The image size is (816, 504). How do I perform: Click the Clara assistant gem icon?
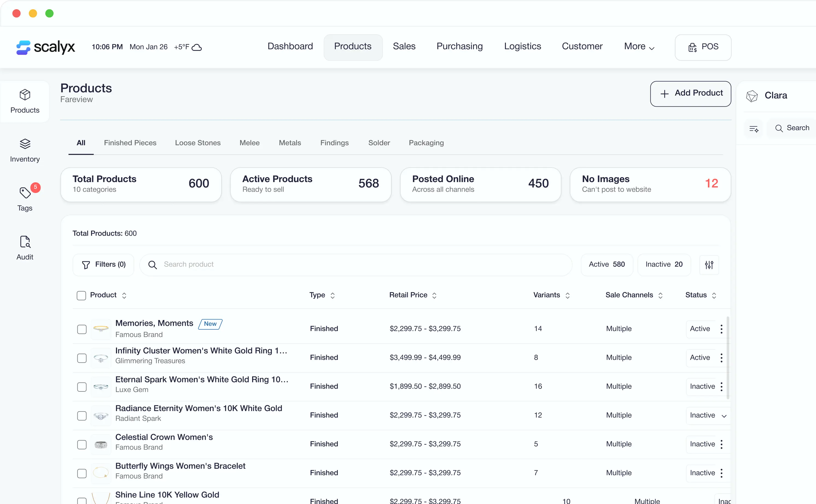[x=752, y=96]
